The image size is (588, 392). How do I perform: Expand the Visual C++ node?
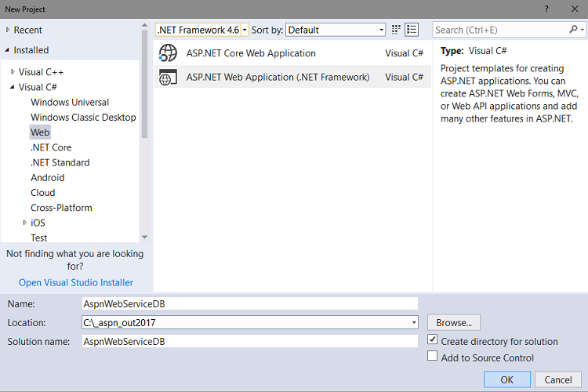(13, 71)
